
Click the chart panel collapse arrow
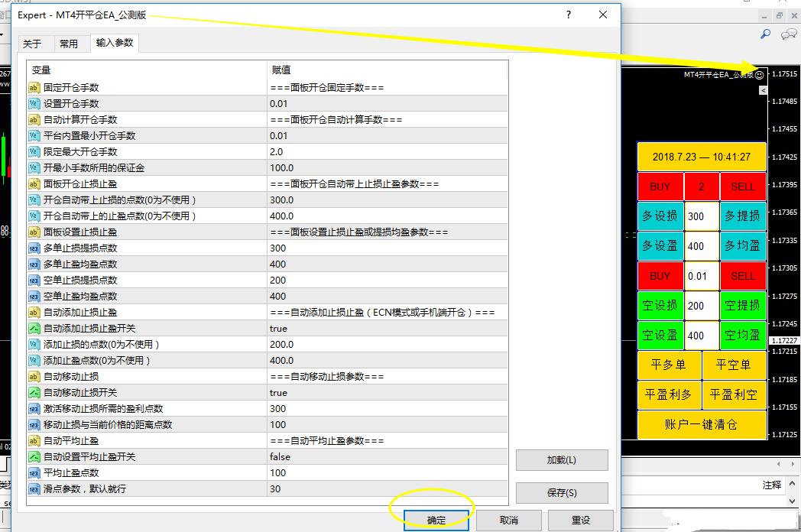[x=764, y=90]
